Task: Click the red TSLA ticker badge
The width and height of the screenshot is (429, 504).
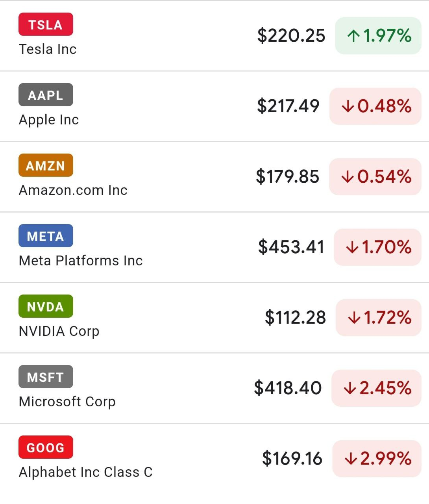Action: click(x=46, y=24)
